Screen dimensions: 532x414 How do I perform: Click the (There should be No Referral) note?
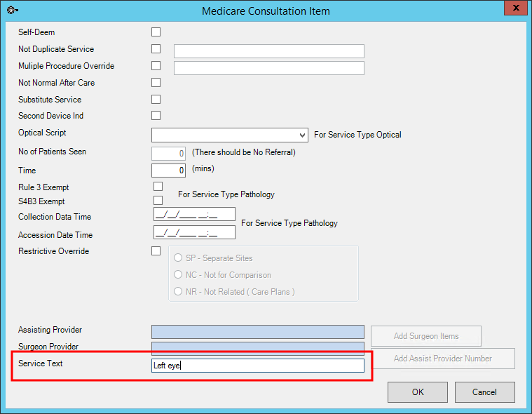point(244,152)
